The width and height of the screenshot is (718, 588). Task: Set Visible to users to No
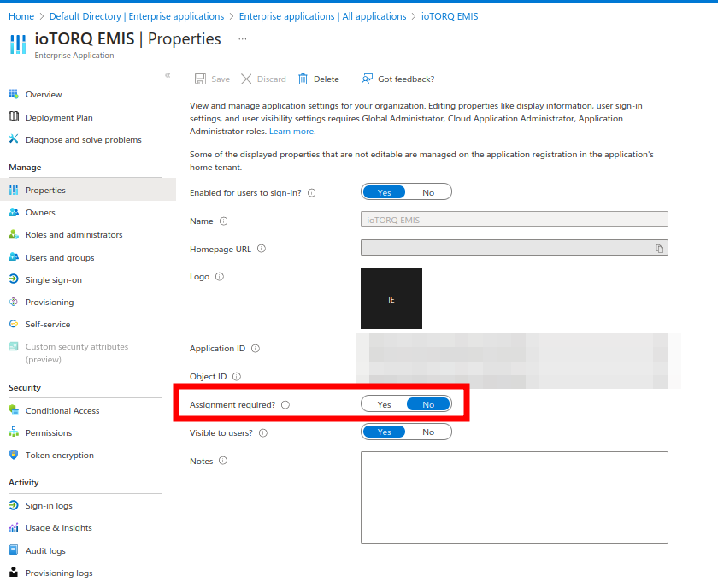[428, 432]
